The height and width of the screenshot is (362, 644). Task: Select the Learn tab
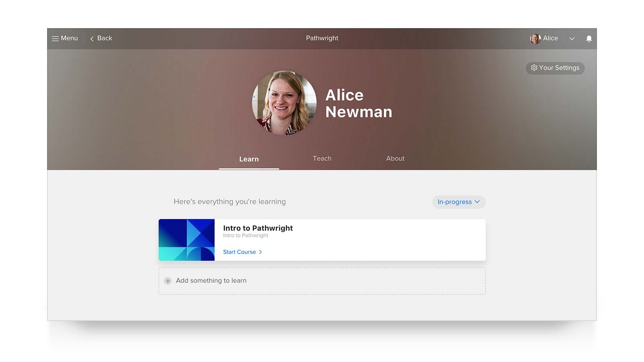[249, 159]
